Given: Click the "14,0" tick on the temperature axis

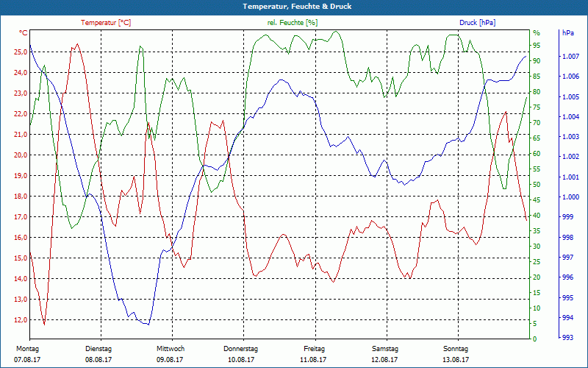Looking at the screenshot, I should [x=21, y=279].
